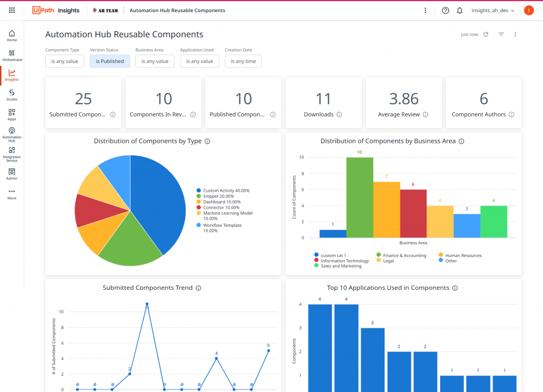Viewport: 543px width, 392px height.
Task: Open Studio from the sidebar
Action: pyautogui.click(x=12, y=95)
